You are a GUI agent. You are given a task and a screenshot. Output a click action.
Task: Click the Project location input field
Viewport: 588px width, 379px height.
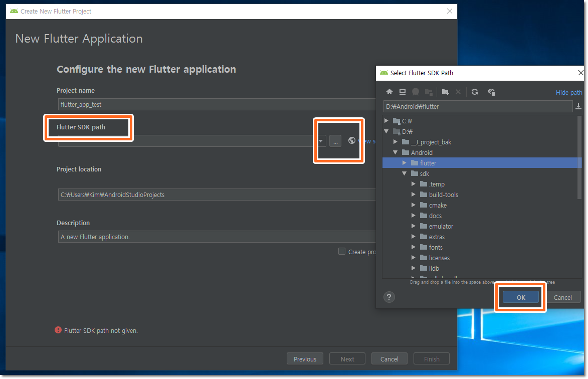pos(217,195)
